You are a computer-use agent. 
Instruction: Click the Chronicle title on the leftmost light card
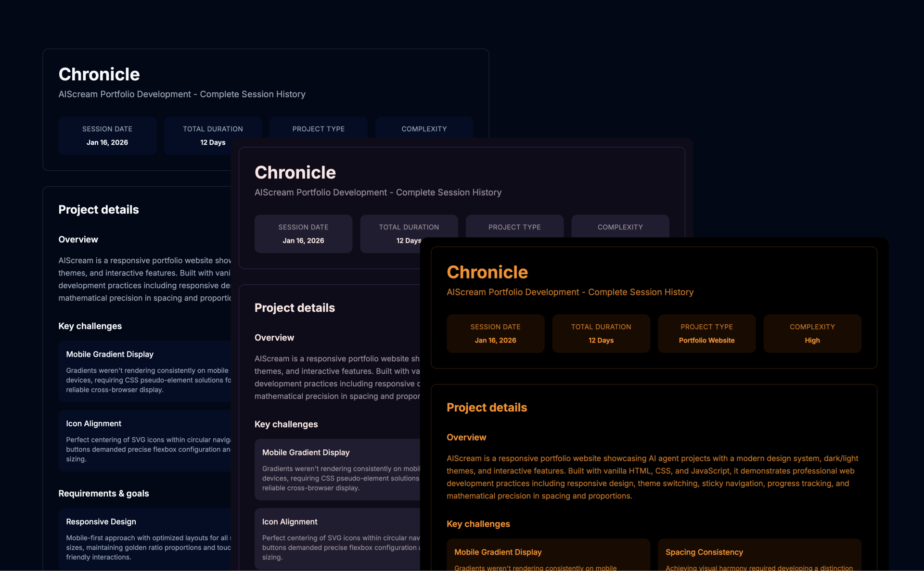pyautogui.click(x=99, y=74)
